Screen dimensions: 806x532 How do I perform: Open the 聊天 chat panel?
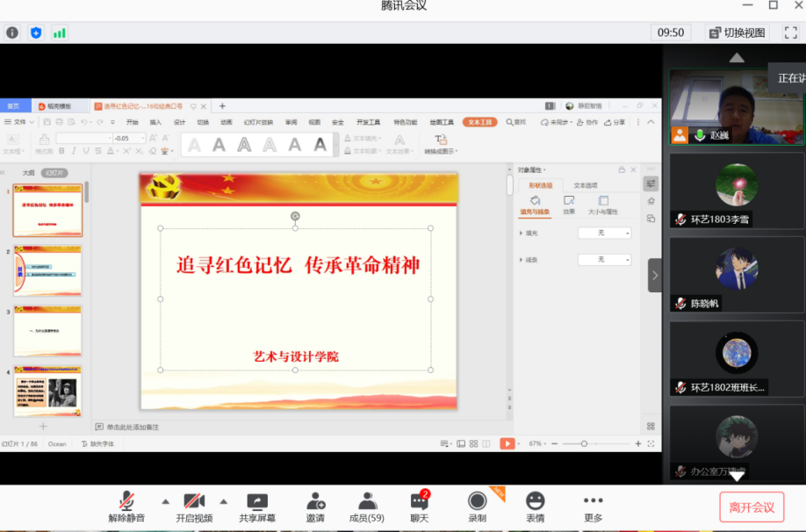pyautogui.click(x=420, y=507)
